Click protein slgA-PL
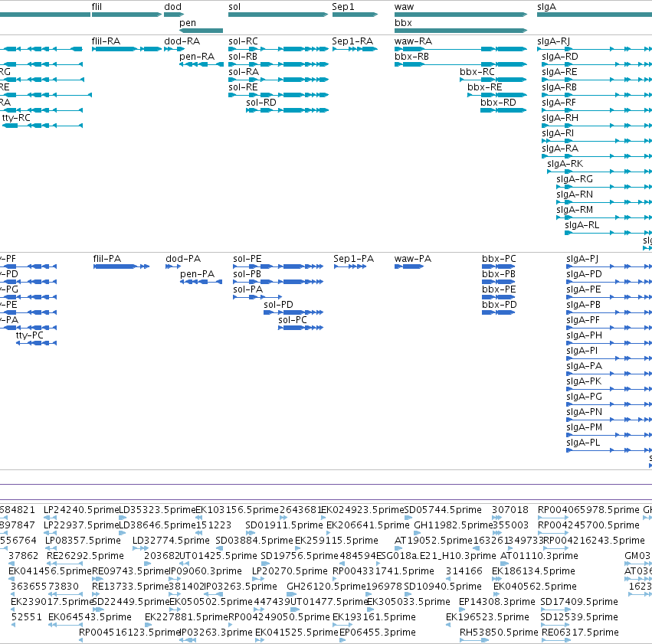This screenshot has height=644, width=652. (x=609, y=450)
